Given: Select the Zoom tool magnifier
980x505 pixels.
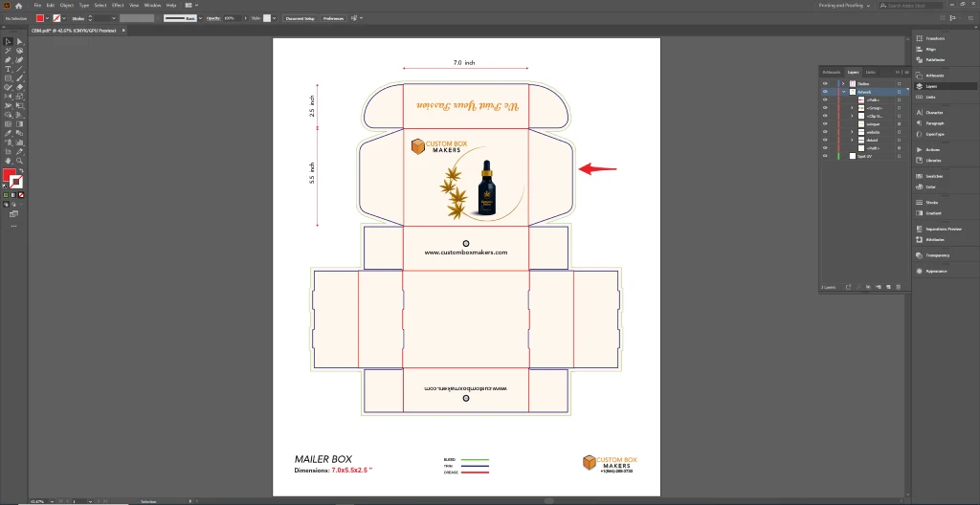Looking at the screenshot, I should point(20,160).
